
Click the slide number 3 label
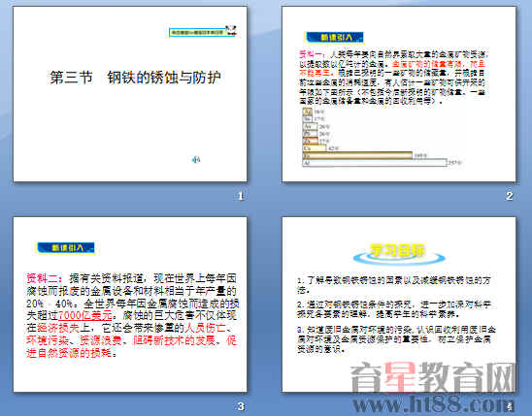click(241, 406)
